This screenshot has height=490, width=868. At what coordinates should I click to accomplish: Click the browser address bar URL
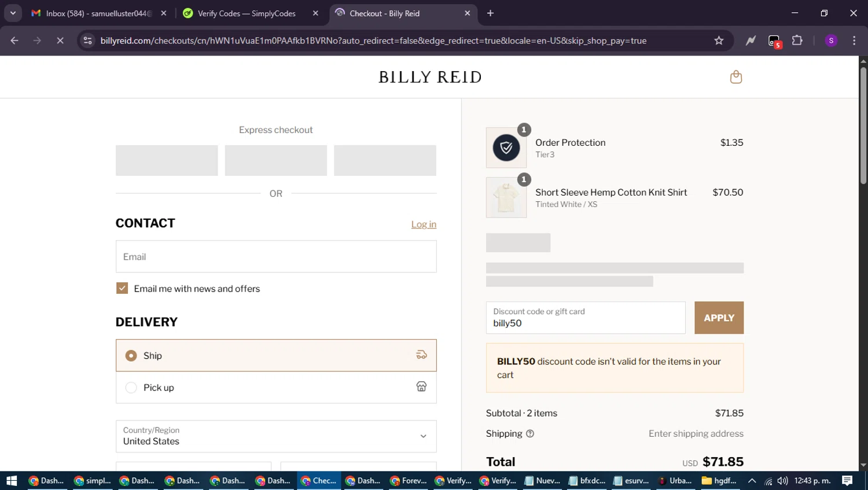click(373, 40)
